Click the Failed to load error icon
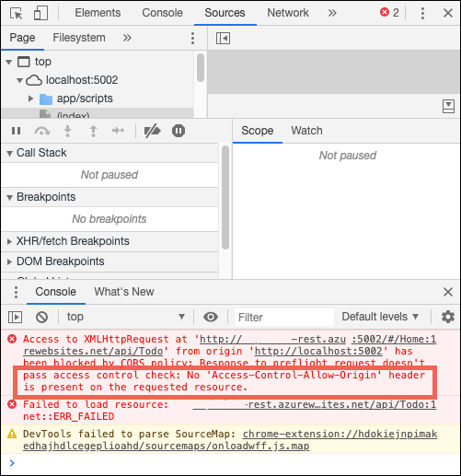 pyautogui.click(x=12, y=404)
